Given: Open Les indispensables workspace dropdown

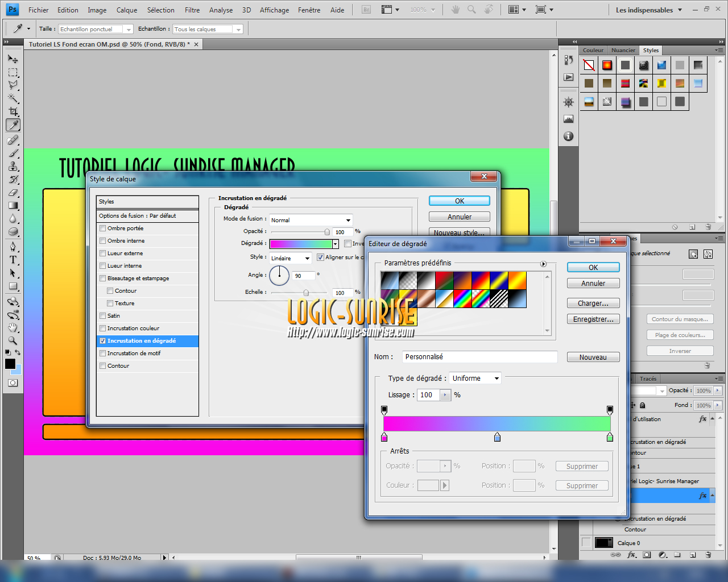Looking at the screenshot, I should tap(649, 10).
